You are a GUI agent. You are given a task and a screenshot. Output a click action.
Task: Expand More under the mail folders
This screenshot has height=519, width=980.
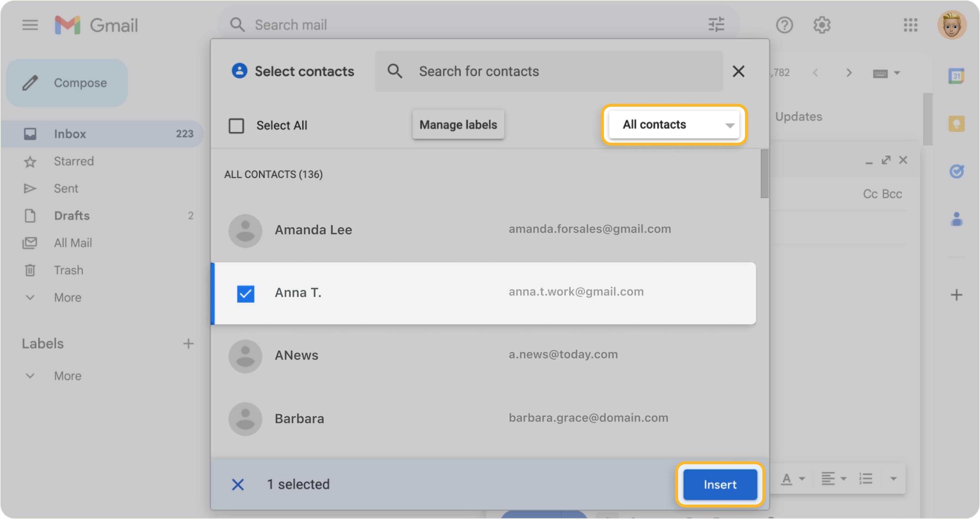click(67, 298)
